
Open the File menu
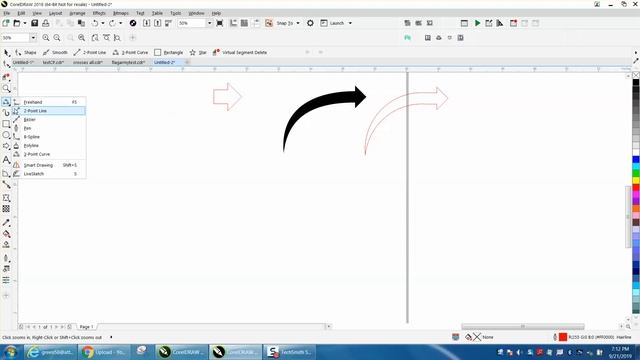pyautogui.click(x=7, y=13)
